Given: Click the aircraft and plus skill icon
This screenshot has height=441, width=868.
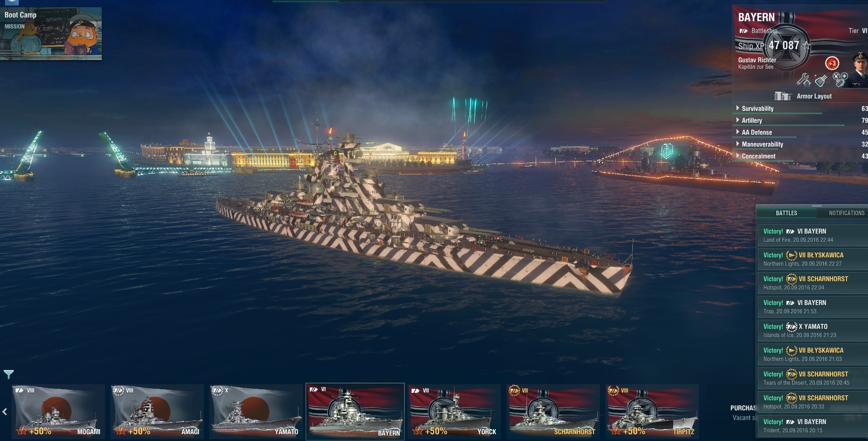Looking at the screenshot, I should click(840, 79).
